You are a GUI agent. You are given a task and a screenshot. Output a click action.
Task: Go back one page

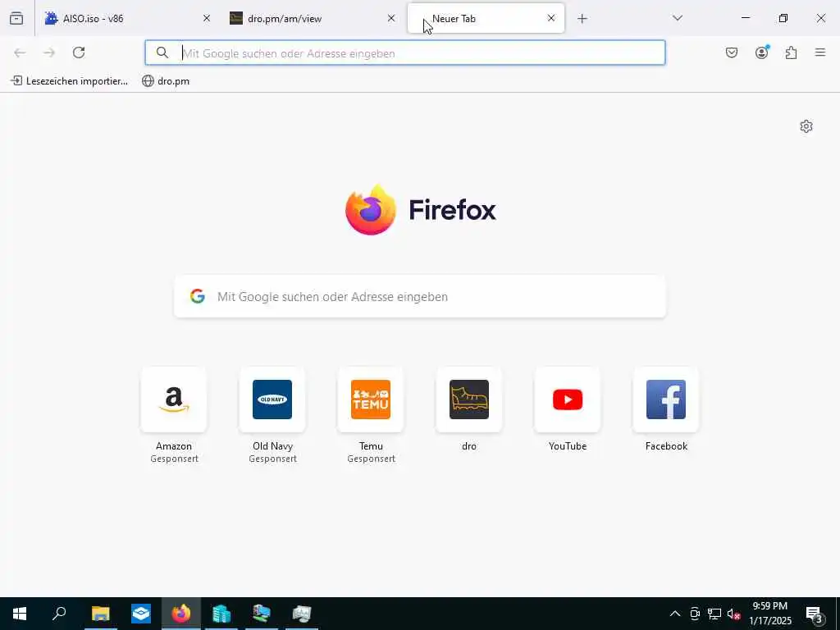[x=20, y=52]
